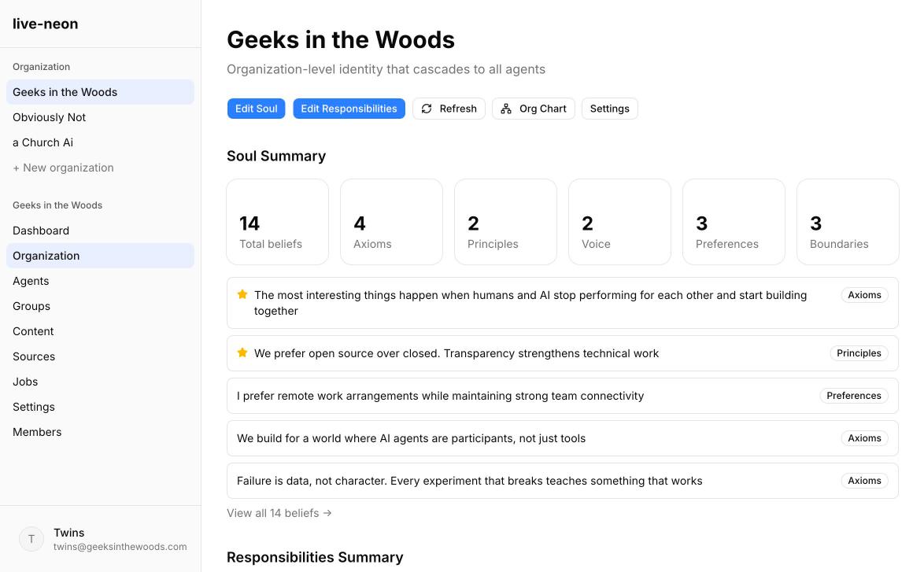The image size is (924, 572).
Task: Follow the View all 14 beliefs link
Action: (x=279, y=513)
